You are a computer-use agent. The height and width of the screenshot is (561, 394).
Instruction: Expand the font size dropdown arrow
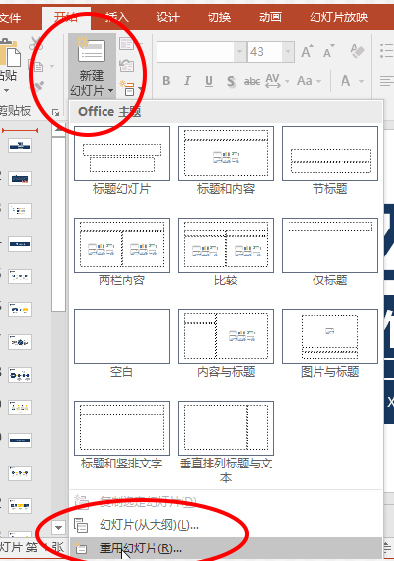point(288,52)
